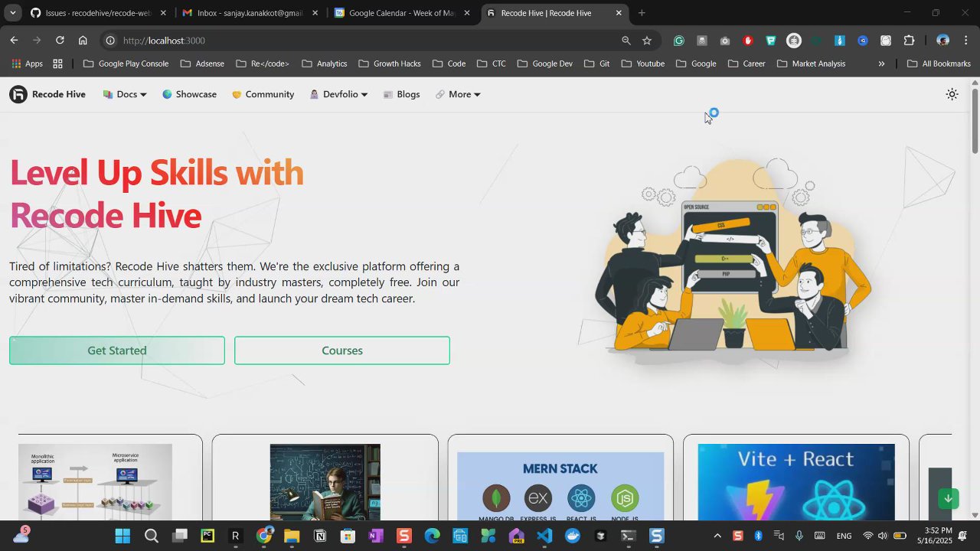The image size is (980, 551).
Task: Open the Blogs nav item
Action: [401, 94]
